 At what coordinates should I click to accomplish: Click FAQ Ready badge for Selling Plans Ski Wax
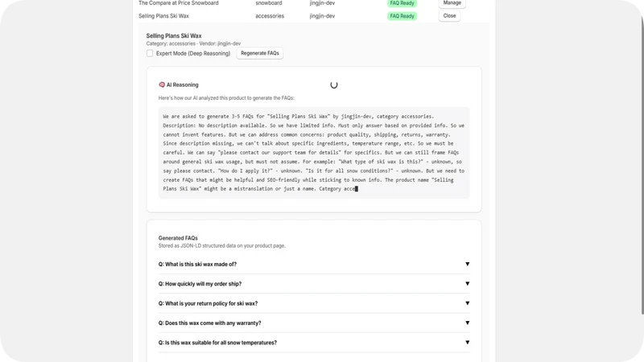(402, 16)
